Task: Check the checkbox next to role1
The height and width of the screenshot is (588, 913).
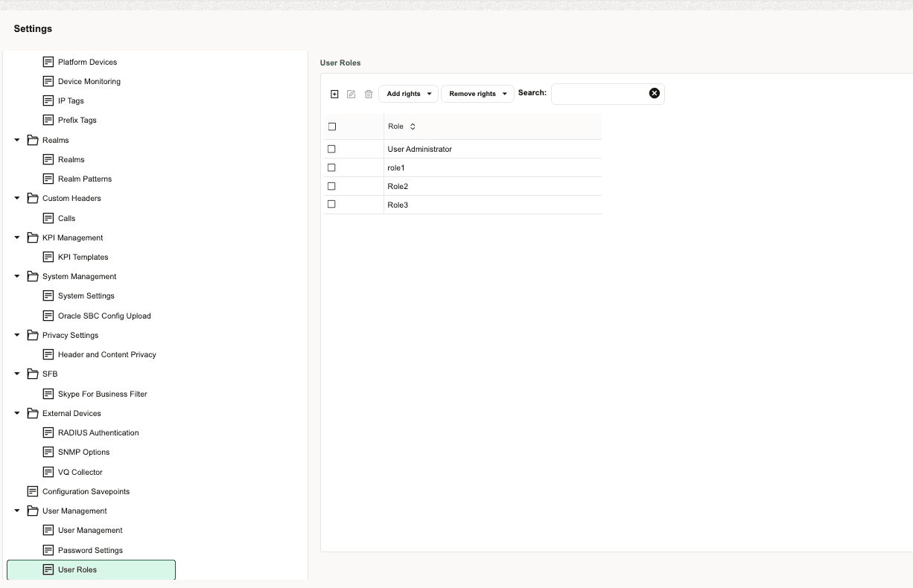Action: pyautogui.click(x=331, y=167)
